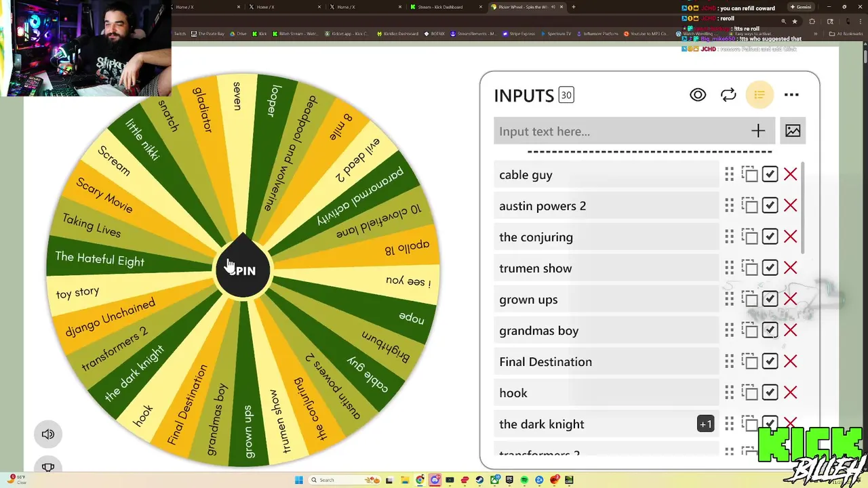Toggle the eye icon to hide inputs
This screenshot has width=868, height=488.
(x=698, y=95)
